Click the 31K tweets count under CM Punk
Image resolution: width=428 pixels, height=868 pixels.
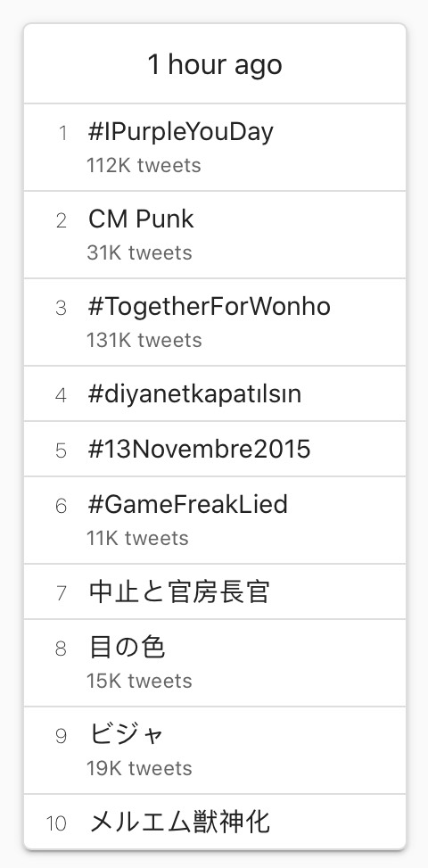click(139, 253)
